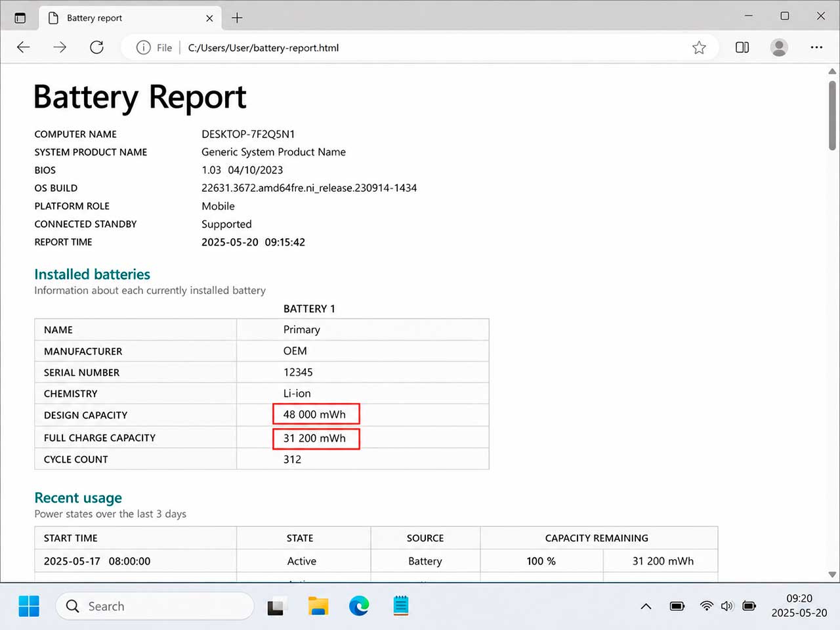
Task: Close the Battery report tab
Action: click(209, 18)
